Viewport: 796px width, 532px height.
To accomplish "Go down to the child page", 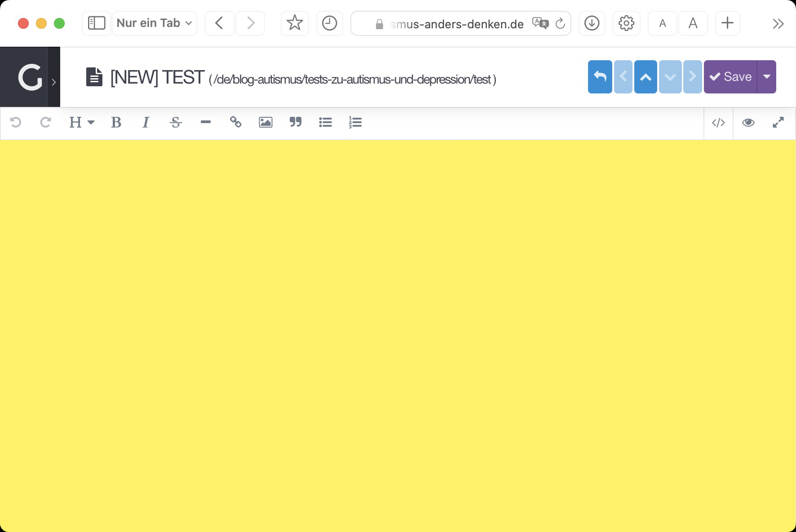I will [x=670, y=77].
